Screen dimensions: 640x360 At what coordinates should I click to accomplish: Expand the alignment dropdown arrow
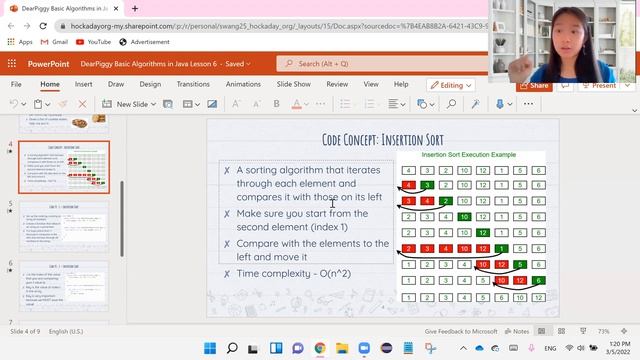(403, 104)
